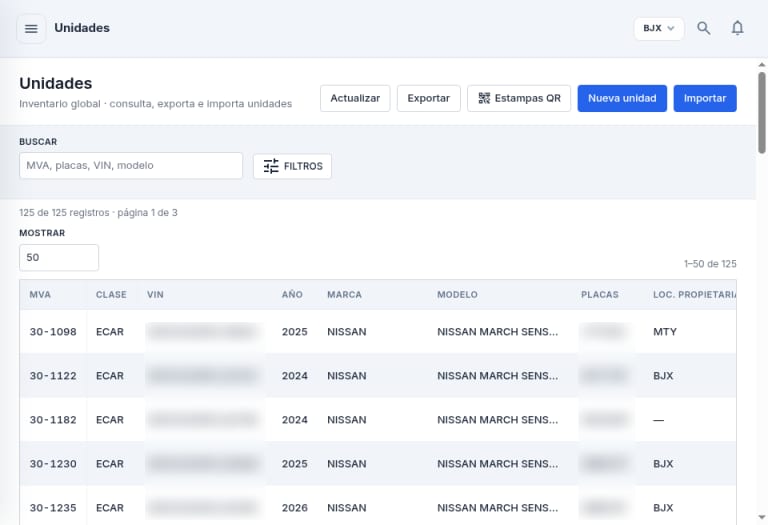768x525 pixels.
Task: Focus the Buscar search field
Action: [x=131, y=166]
